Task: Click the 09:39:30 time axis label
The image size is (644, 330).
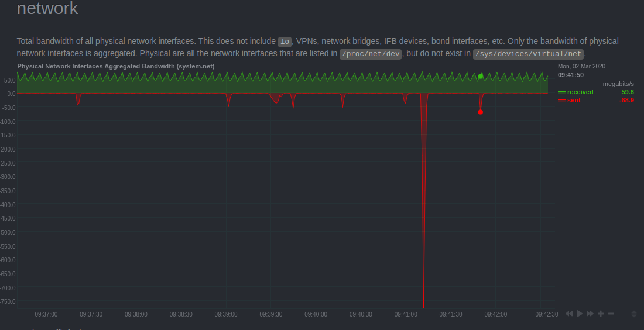Action: (x=271, y=314)
